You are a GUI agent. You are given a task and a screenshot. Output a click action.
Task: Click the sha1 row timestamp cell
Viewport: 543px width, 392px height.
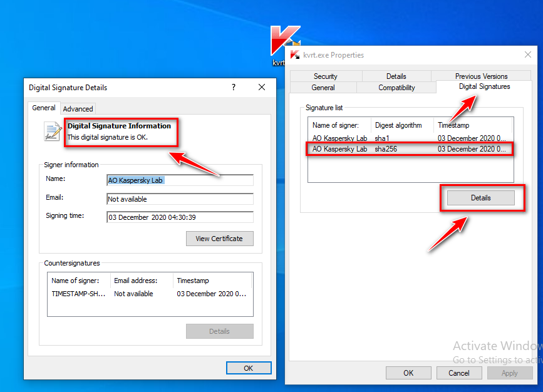coord(472,138)
